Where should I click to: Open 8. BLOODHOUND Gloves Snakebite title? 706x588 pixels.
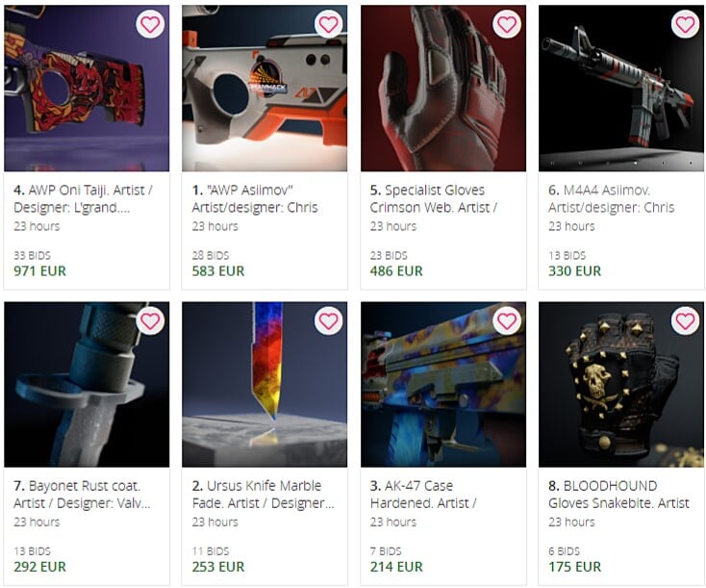[618, 495]
